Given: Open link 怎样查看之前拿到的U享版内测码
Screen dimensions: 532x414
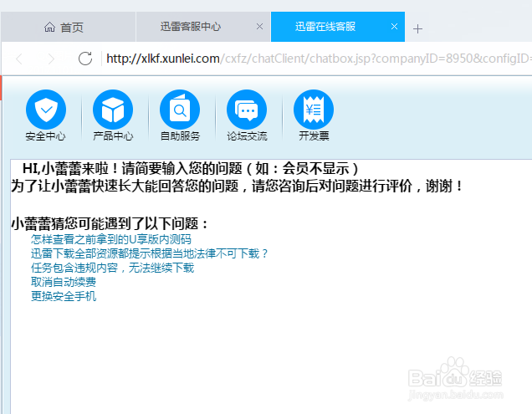Looking at the screenshot, I should [x=111, y=239].
